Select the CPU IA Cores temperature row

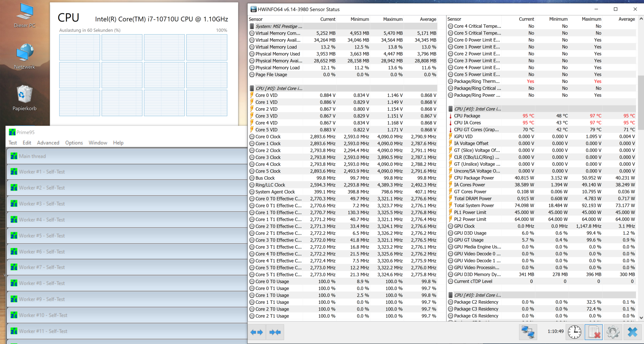click(541, 123)
